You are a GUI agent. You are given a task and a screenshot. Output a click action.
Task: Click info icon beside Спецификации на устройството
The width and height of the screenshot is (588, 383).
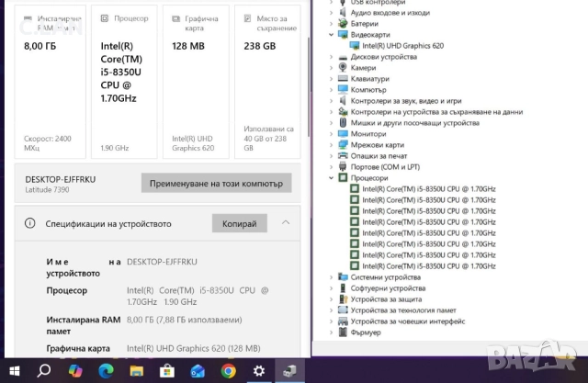coord(30,223)
